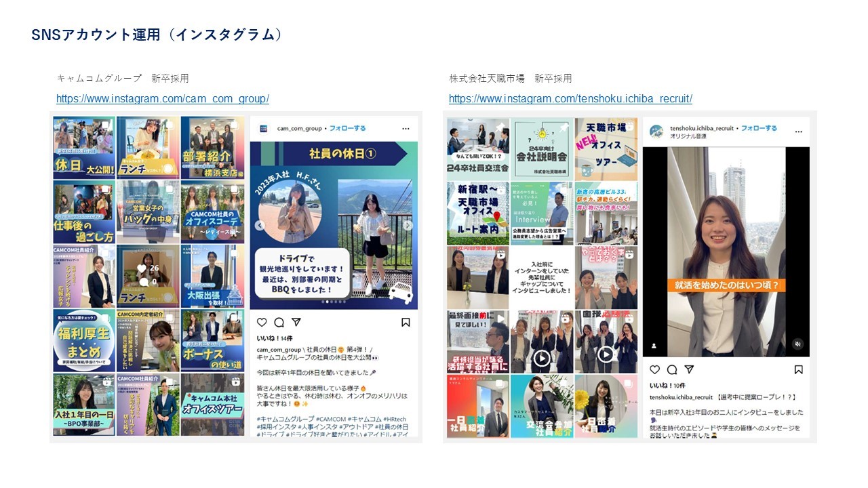Open the バッグの中身 thumbnail
868x488 pixels.
(x=148, y=211)
